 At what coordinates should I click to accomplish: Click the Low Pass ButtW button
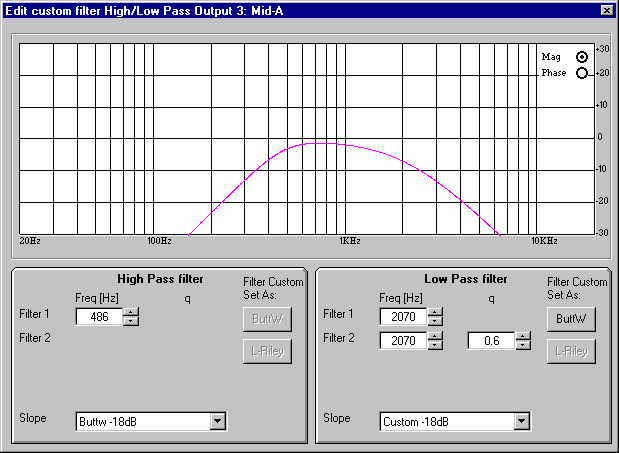(571, 319)
